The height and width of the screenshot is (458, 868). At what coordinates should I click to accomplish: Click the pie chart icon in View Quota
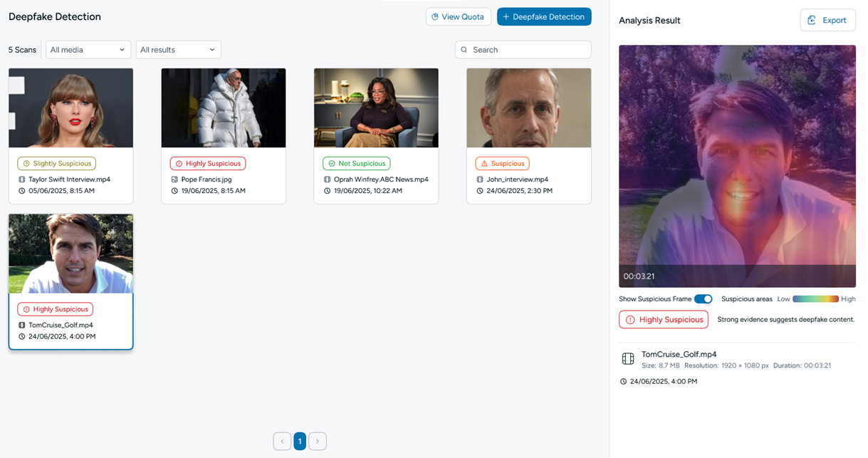[435, 16]
